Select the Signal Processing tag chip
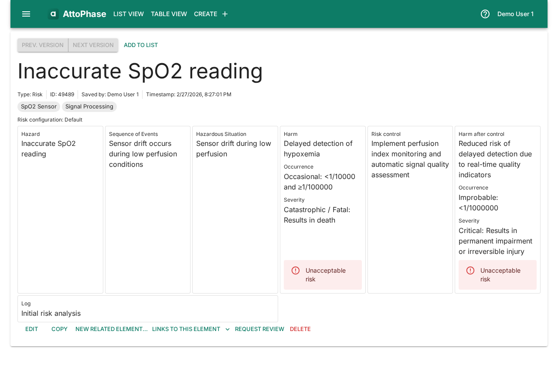558x392 pixels. [x=89, y=107]
